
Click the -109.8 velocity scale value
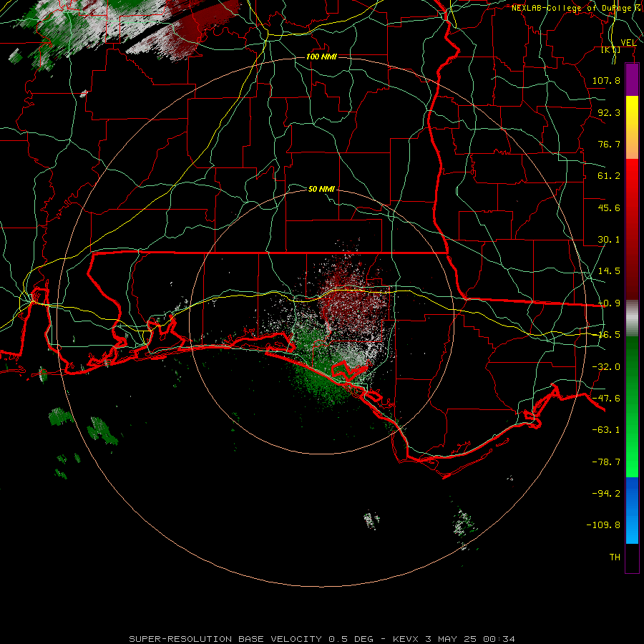(603, 525)
